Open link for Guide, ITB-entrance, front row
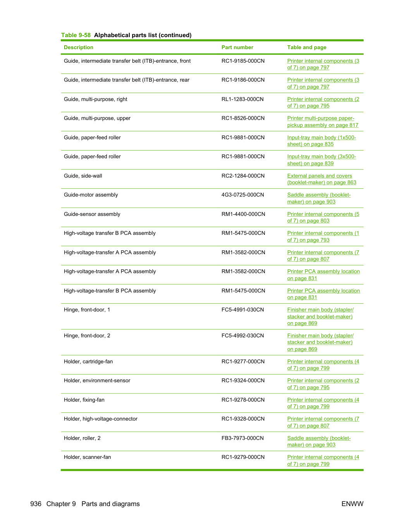400x532 pixels. coord(323,64)
